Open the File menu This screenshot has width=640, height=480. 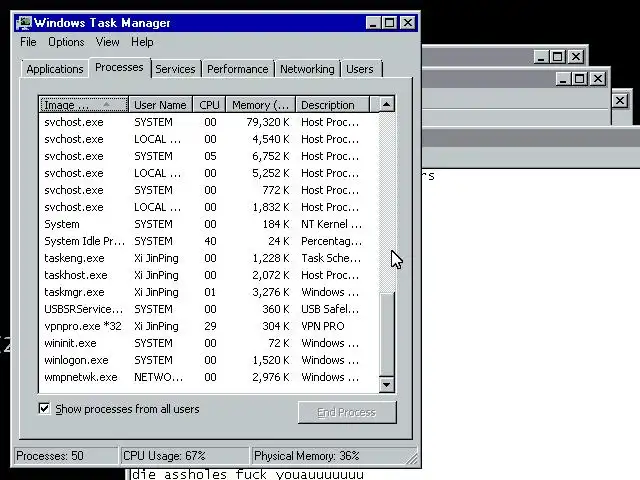point(28,42)
